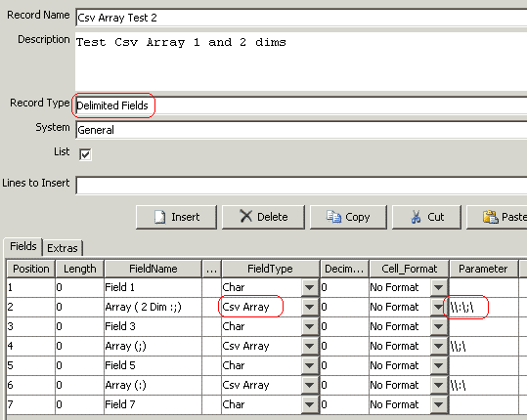
Task: Click the Lines to Insert field
Action: (x=301, y=186)
